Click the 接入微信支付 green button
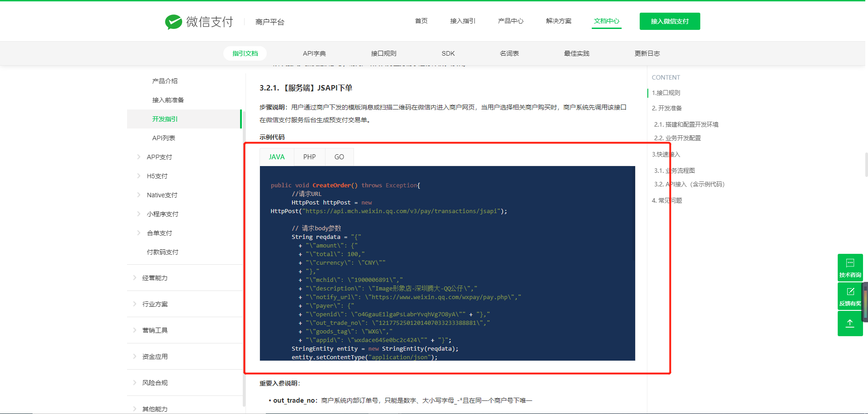Screen dimensions: 868x414 click(x=670, y=21)
